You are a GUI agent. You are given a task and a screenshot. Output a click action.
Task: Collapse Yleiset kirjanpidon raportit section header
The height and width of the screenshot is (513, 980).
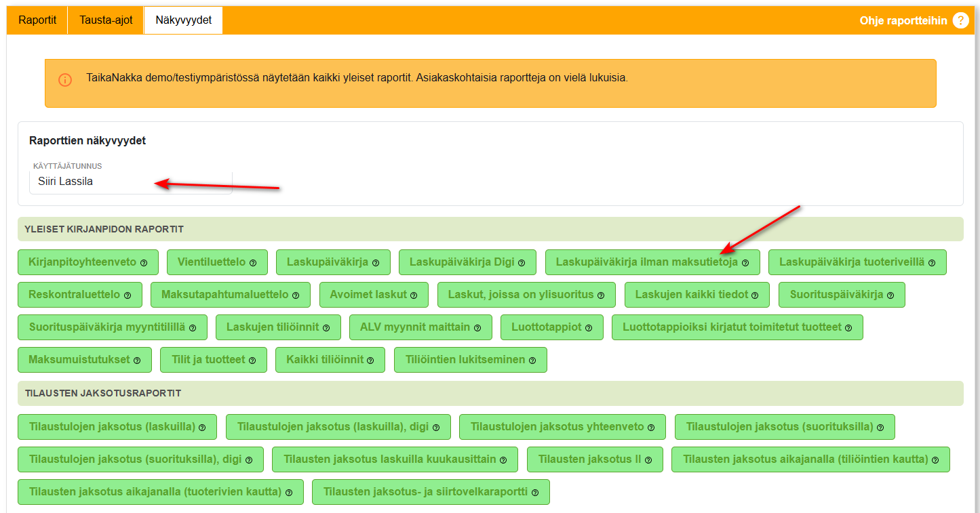[490, 229]
